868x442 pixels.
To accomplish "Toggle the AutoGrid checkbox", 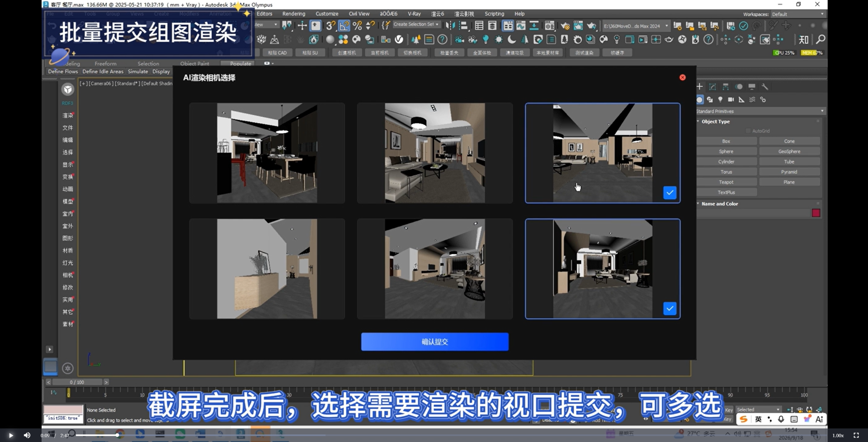I will click(x=748, y=131).
